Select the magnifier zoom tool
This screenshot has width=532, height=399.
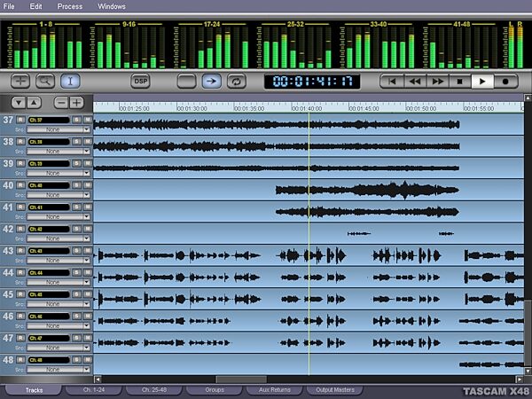(45, 82)
